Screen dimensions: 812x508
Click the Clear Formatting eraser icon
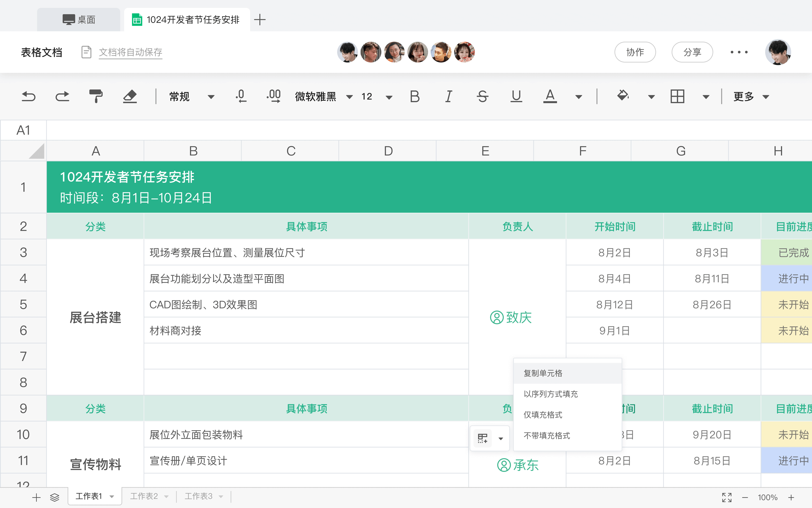[130, 97]
